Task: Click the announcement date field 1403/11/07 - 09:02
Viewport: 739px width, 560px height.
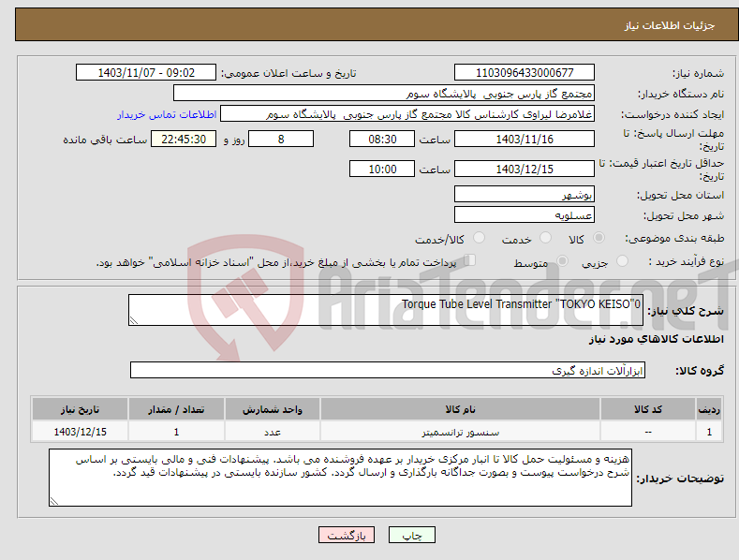Action: [x=146, y=73]
